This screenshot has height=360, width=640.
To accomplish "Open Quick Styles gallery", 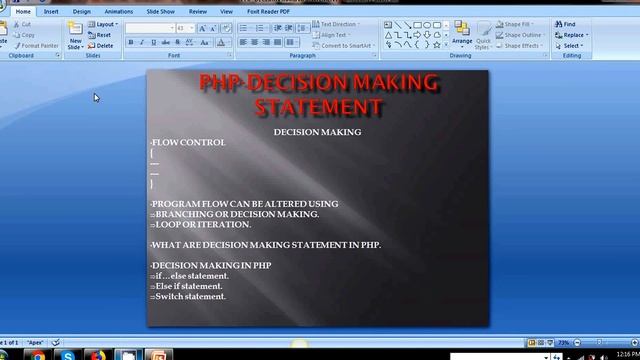I will [483, 36].
